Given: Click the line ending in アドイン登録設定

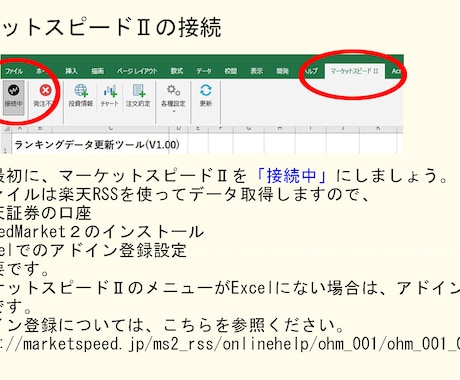Looking at the screenshot, I should coord(93,250).
